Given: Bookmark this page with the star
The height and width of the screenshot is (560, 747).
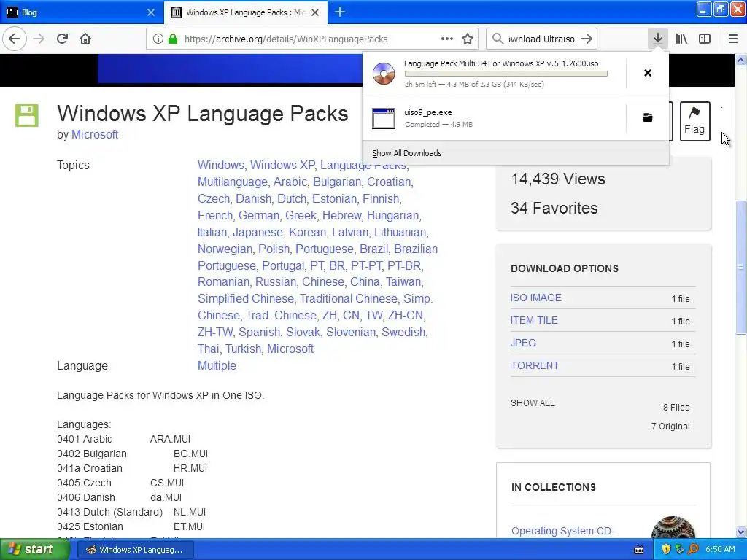Looking at the screenshot, I should click(468, 39).
